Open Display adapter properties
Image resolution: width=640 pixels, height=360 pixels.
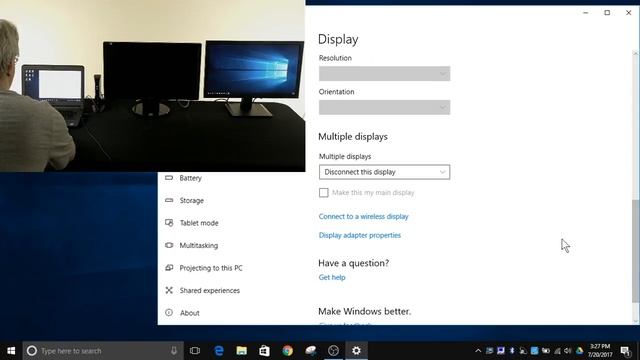coord(360,235)
